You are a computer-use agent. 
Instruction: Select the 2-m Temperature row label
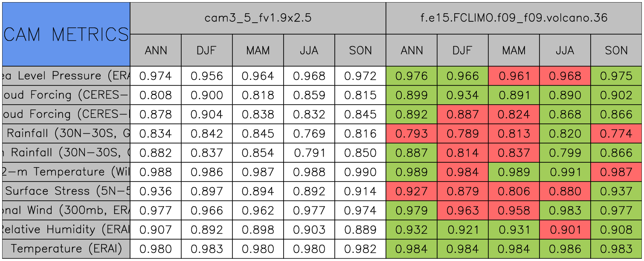(66, 172)
